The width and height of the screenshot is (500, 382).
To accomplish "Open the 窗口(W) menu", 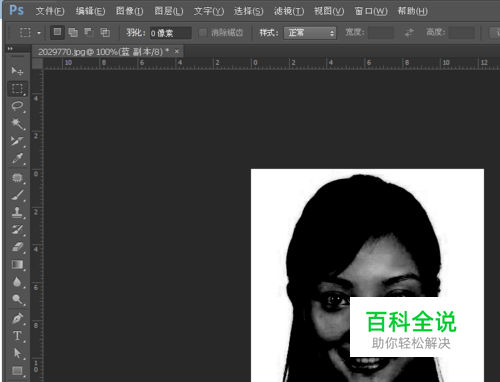I will tap(371, 11).
